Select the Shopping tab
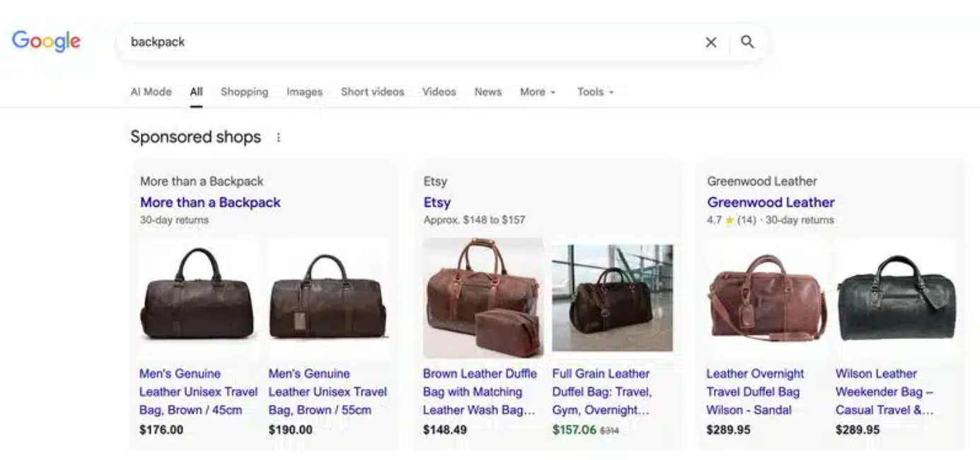The height and width of the screenshot is (460, 980). click(244, 92)
